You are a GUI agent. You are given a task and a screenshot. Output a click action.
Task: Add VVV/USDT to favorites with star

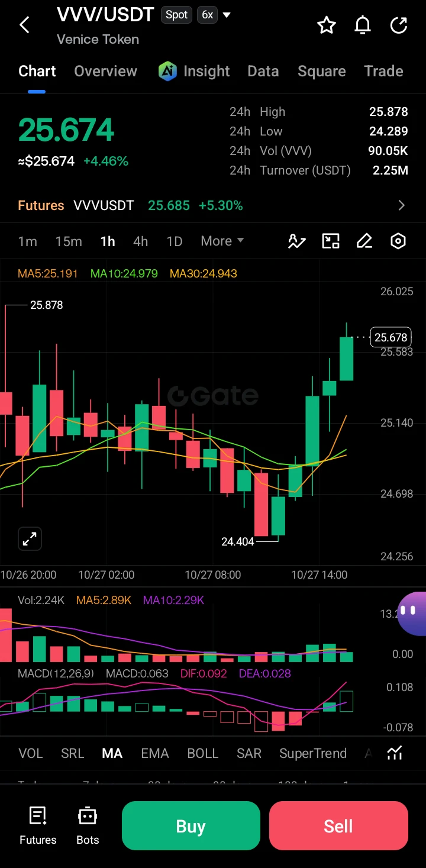[x=327, y=25]
